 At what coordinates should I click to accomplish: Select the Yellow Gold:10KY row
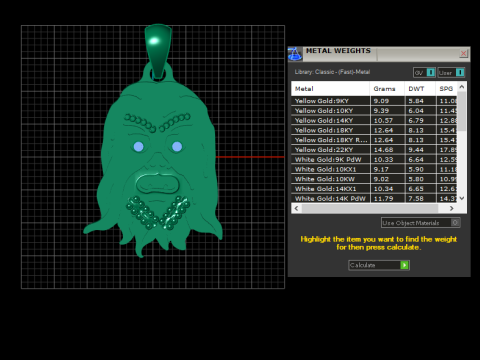(374, 110)
